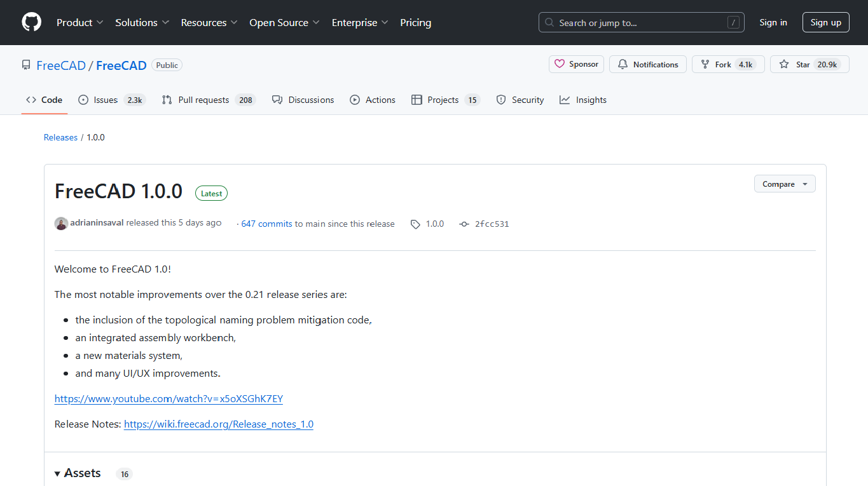This screenshot has height=486, width=868.
Task: Collapse the Assets section
Action: point(78,473)
